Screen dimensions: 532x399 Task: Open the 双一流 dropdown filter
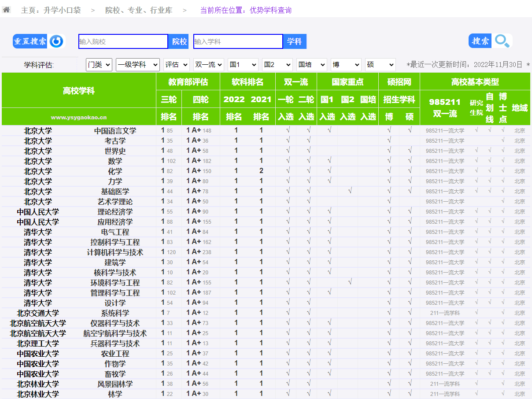(x=208, y=65)
